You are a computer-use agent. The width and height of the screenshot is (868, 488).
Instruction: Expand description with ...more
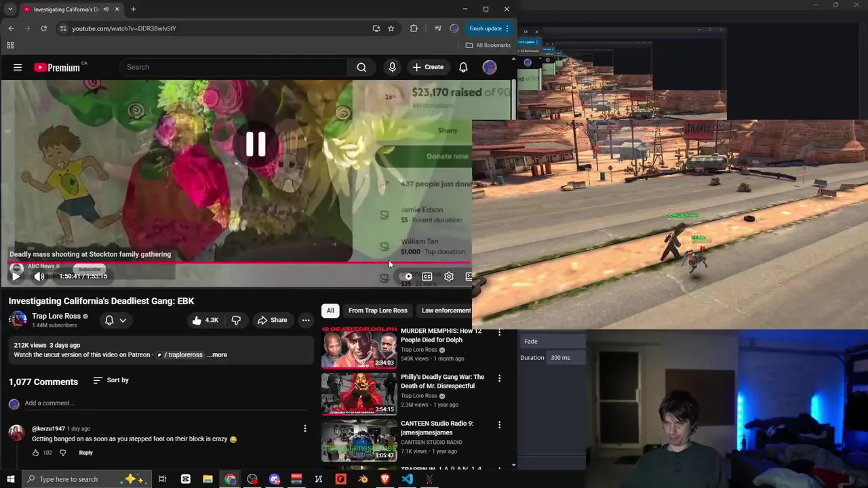click(217, 354)
